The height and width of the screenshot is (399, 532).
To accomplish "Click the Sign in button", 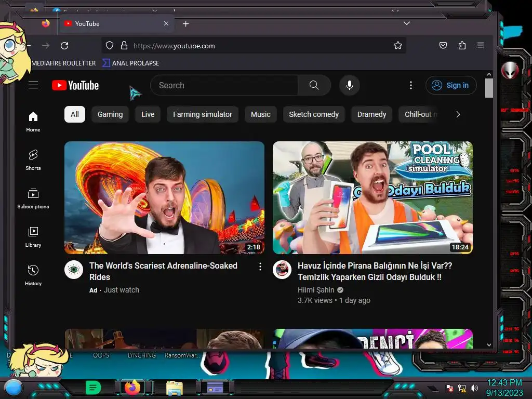I will (x=451, y=85).
